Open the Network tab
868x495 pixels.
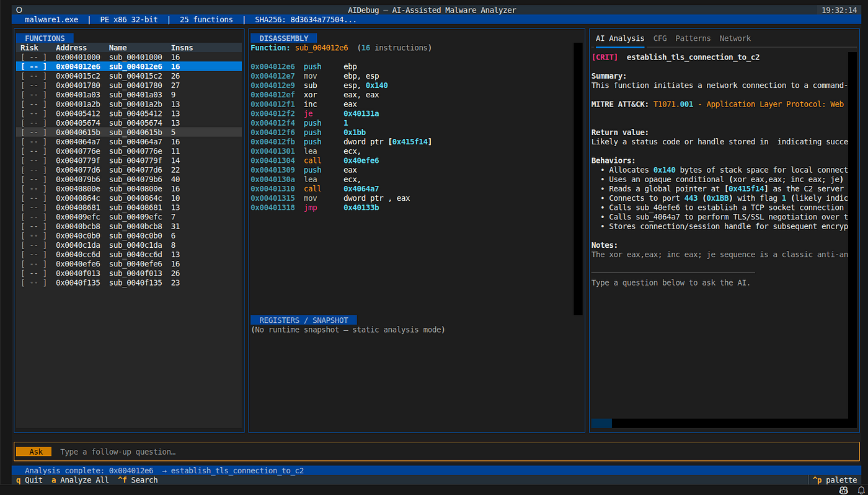pos(735,38)
